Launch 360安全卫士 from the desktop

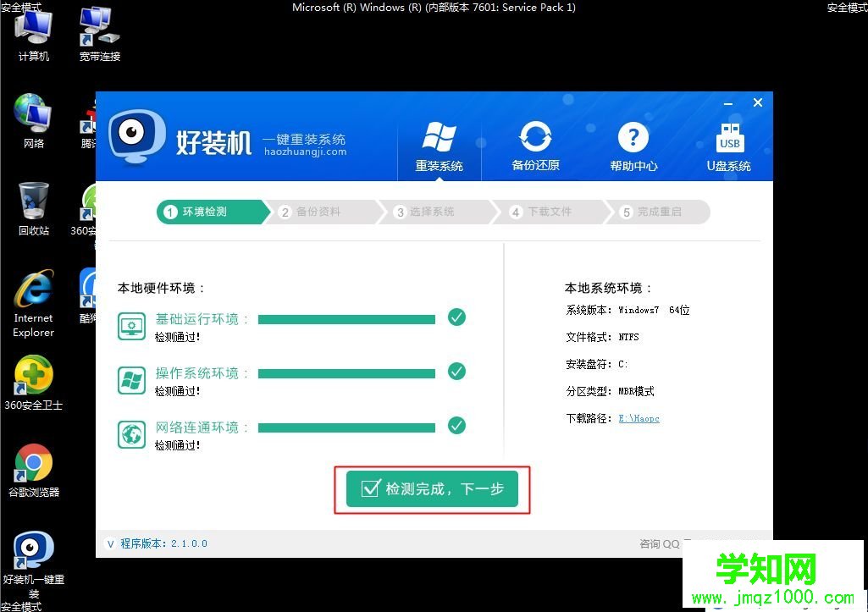coord(33,375)
